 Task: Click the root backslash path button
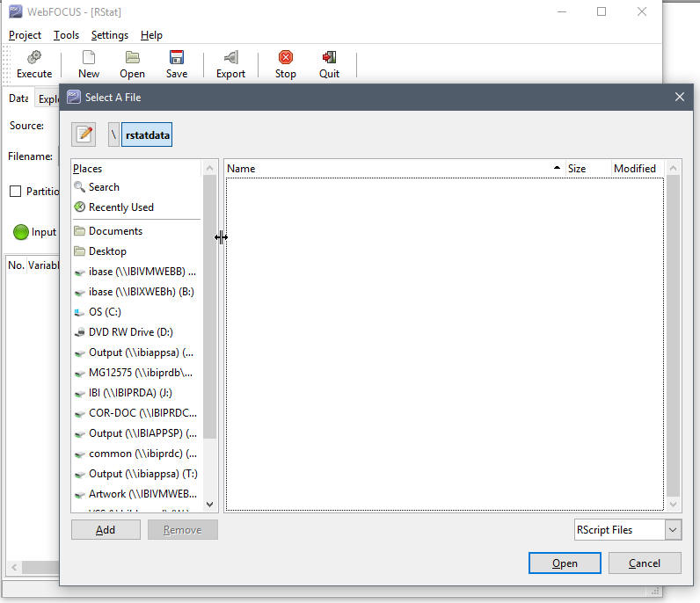tap(113, 134)
